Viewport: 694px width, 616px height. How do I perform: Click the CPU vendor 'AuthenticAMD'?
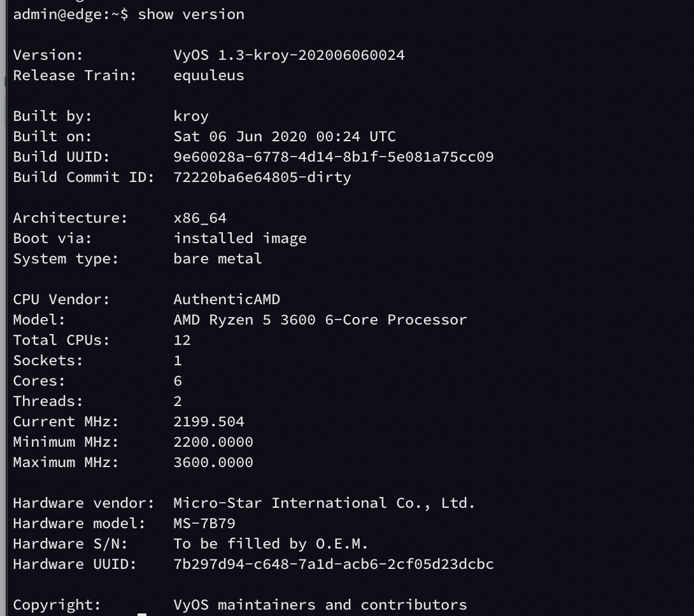(x=226, y=299)
